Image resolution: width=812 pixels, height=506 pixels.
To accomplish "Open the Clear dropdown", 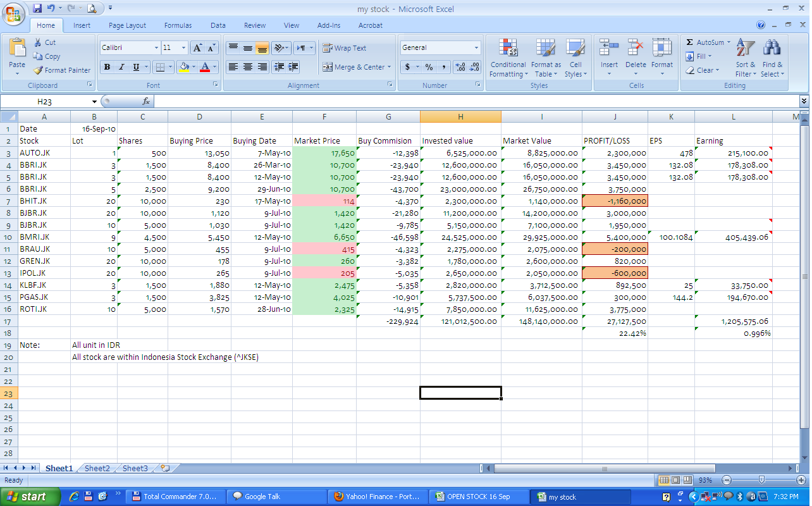I will pos(702,70).
